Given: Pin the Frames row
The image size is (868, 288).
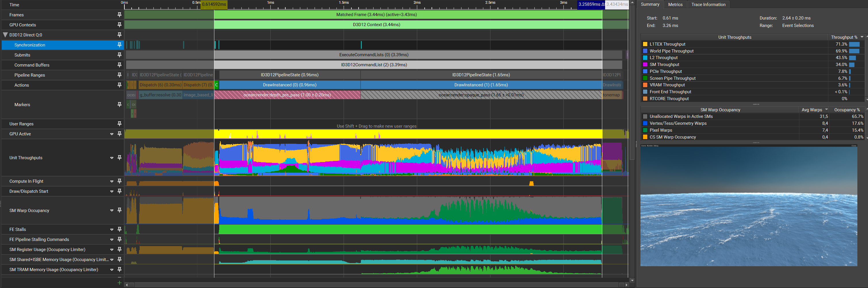Looking at the screenshot, I should [119, 15].
